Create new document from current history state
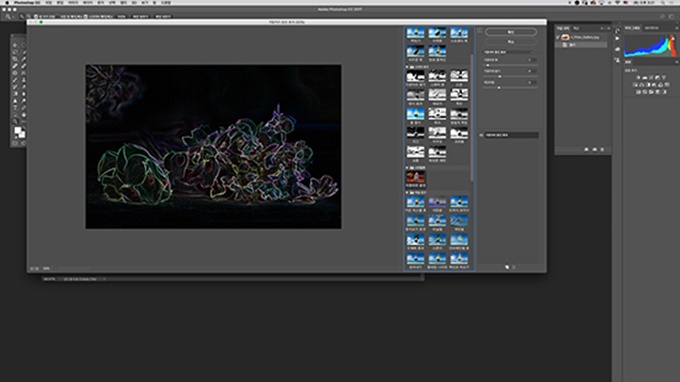The width and height of the screenshot is (680, 382). [586, 149]
